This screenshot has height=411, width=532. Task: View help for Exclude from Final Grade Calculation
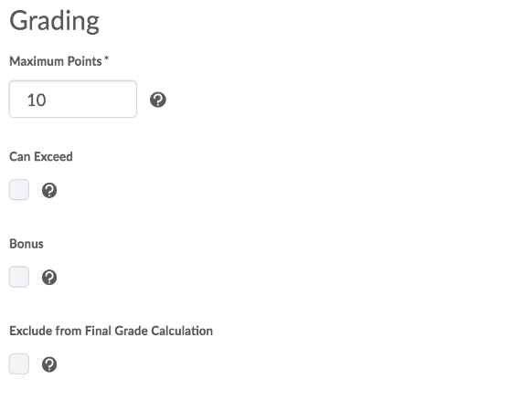click(49, 364)
